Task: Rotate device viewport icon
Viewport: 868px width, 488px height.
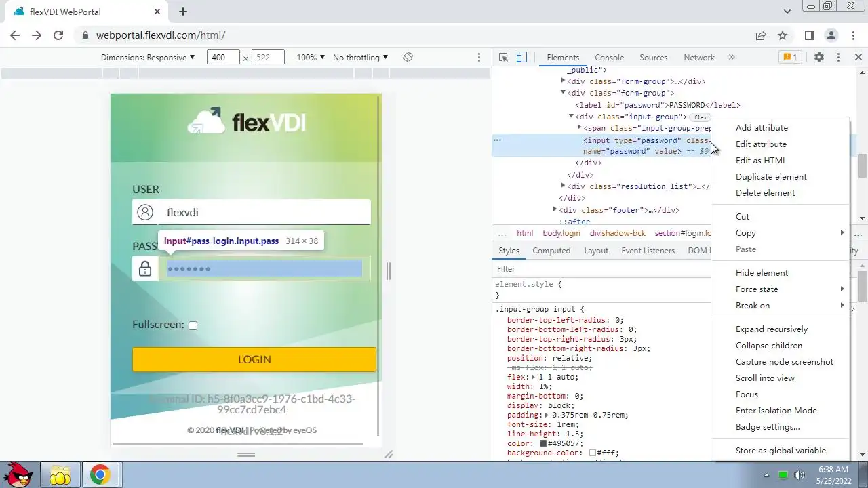Action: point(408,58)
